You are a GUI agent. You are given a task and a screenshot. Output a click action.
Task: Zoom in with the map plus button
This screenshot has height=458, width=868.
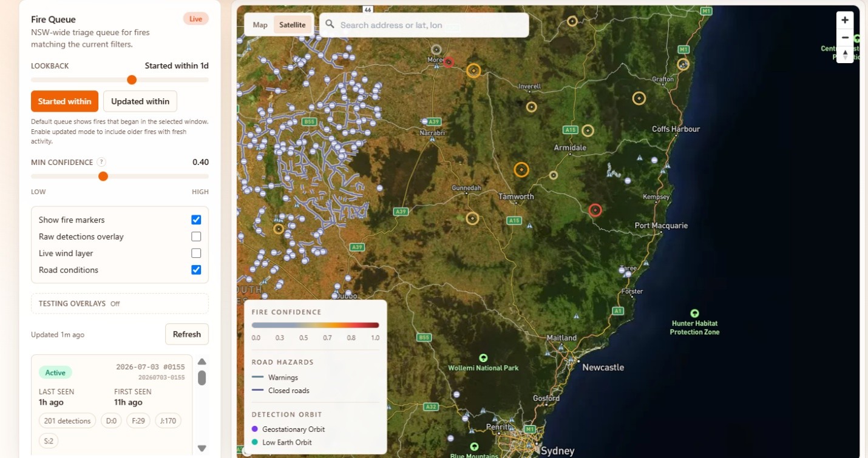[845, 20]
